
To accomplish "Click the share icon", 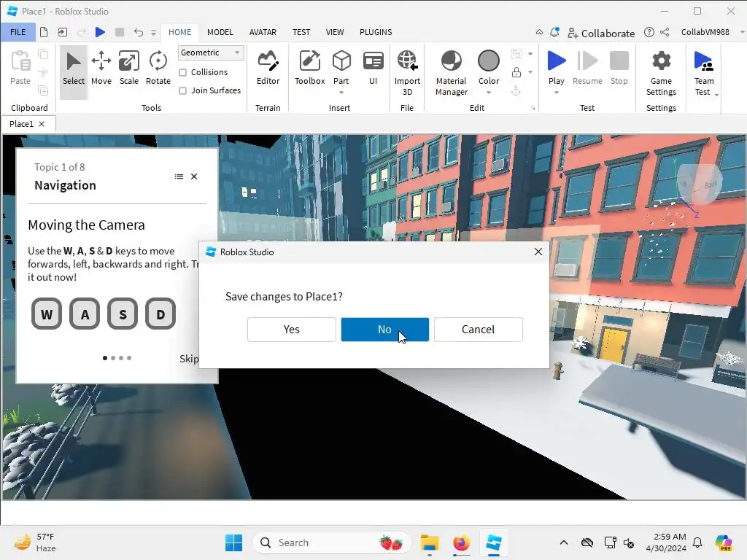I will pyautogui.click(x=665, y=32).
